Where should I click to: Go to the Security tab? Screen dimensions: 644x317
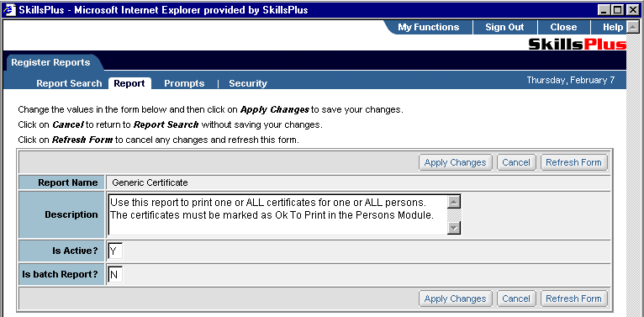click(x=248, y=83)
